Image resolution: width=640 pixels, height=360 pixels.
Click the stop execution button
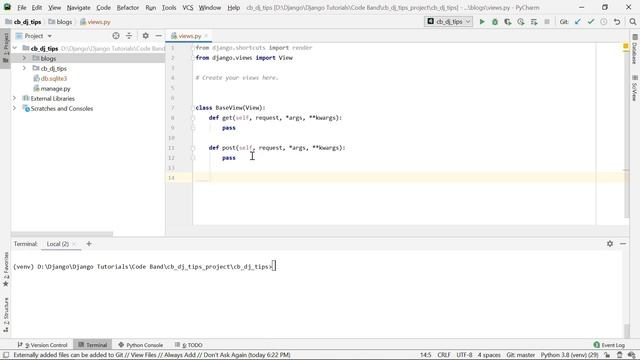[x=547, y=22]
